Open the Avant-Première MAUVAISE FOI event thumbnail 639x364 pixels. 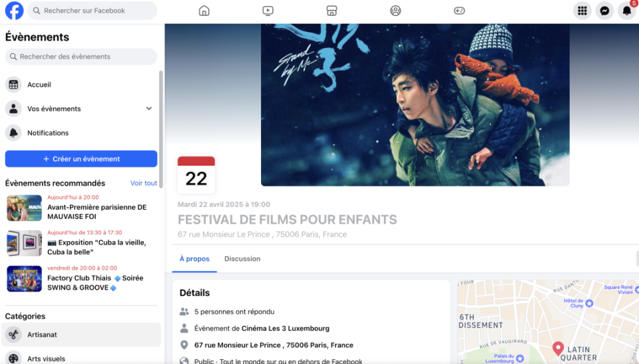click(x=24, y=208)
